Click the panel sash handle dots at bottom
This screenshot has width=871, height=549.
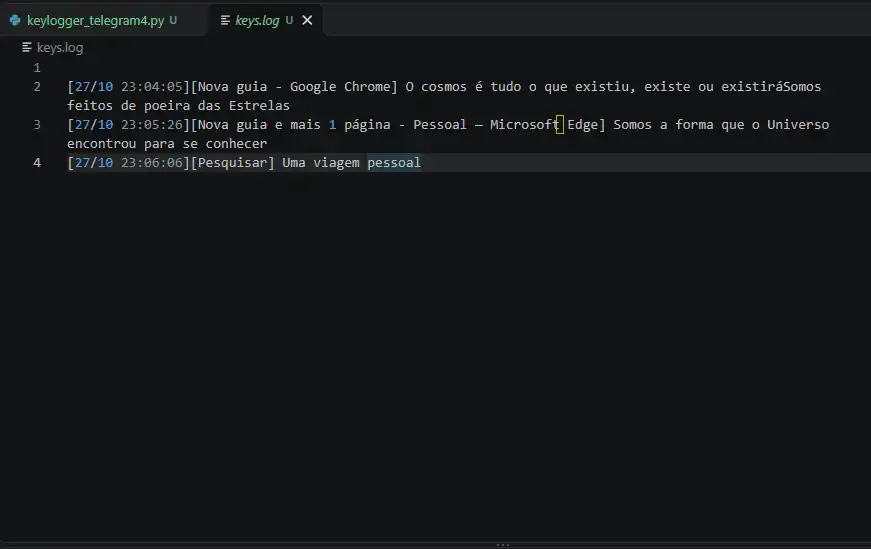tap(503, 545)
